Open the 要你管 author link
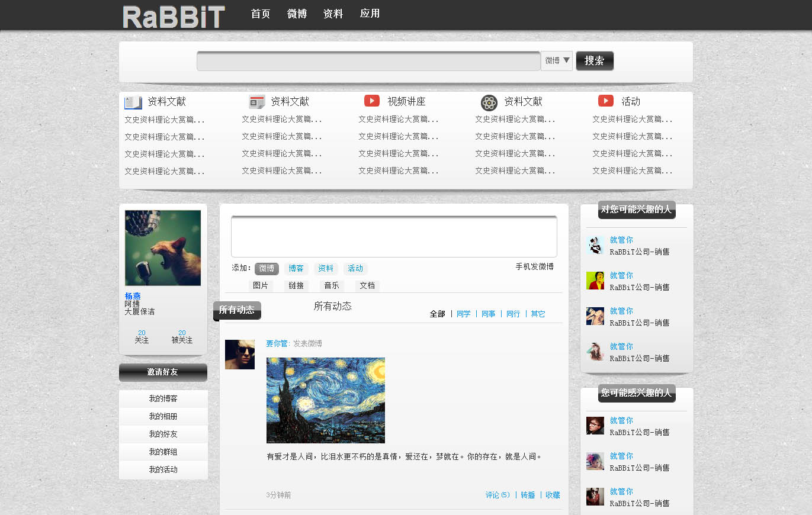The width and height of the screenshot is (812, 515). tap(277, 344)
